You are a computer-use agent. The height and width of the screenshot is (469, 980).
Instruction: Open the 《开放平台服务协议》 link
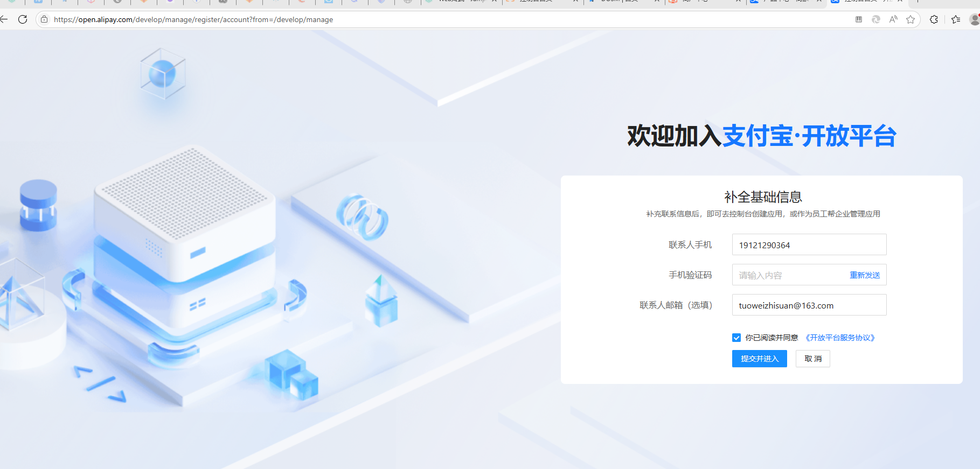840,338
